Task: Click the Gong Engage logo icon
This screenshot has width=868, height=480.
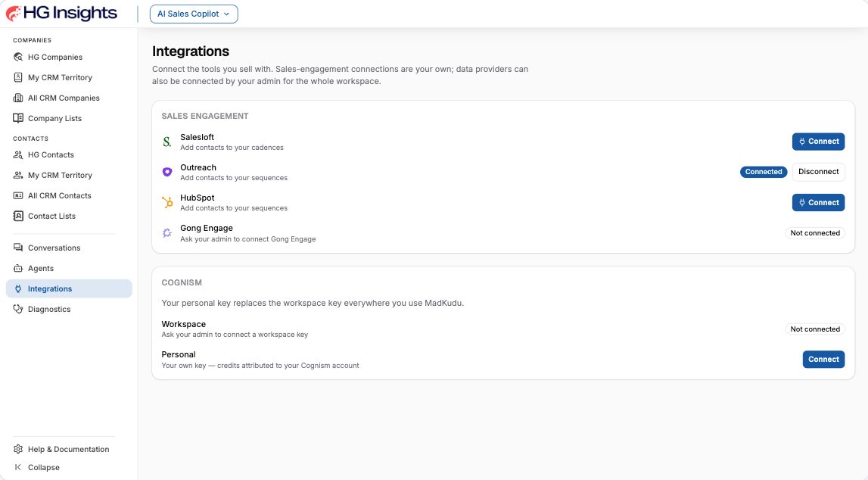Action: [167, 233]
